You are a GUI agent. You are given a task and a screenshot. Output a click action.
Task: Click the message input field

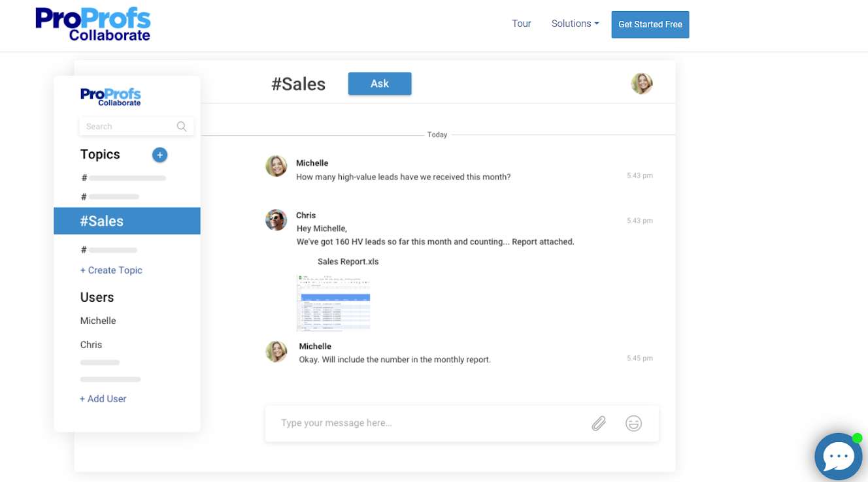click(x=461, y=423)
